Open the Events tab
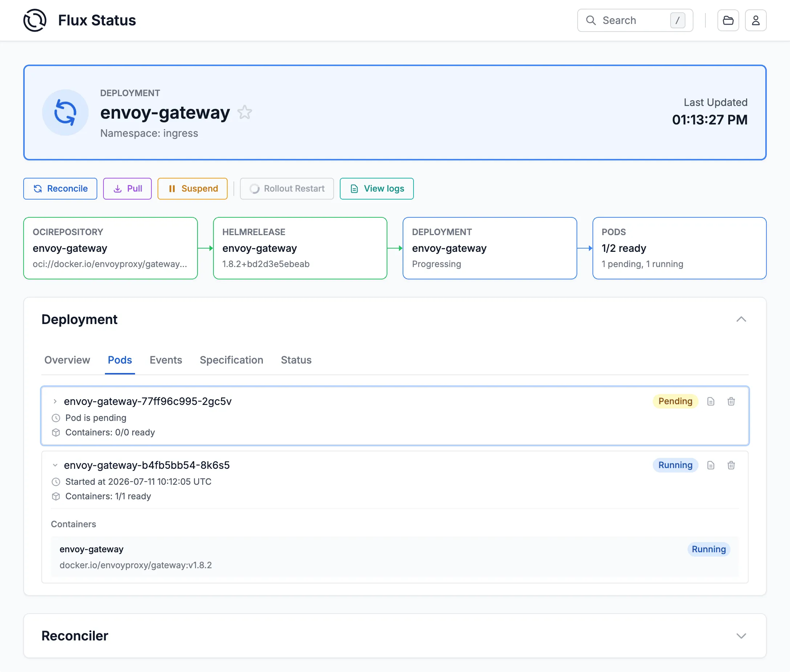Viewport: 790px width, 672px height. (x=166, y=360)
